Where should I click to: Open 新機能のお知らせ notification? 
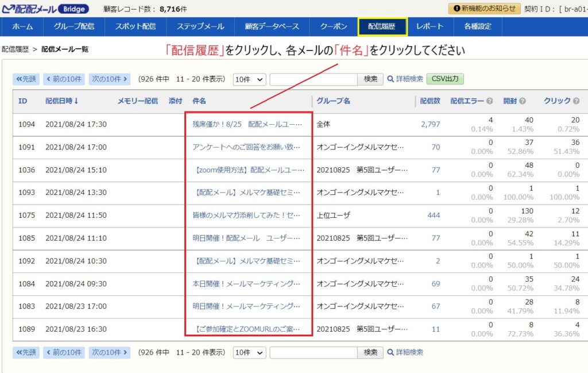click(485, 9)
